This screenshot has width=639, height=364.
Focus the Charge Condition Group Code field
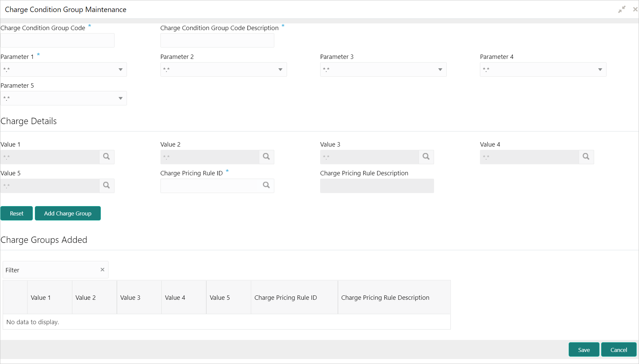[57, 40]
